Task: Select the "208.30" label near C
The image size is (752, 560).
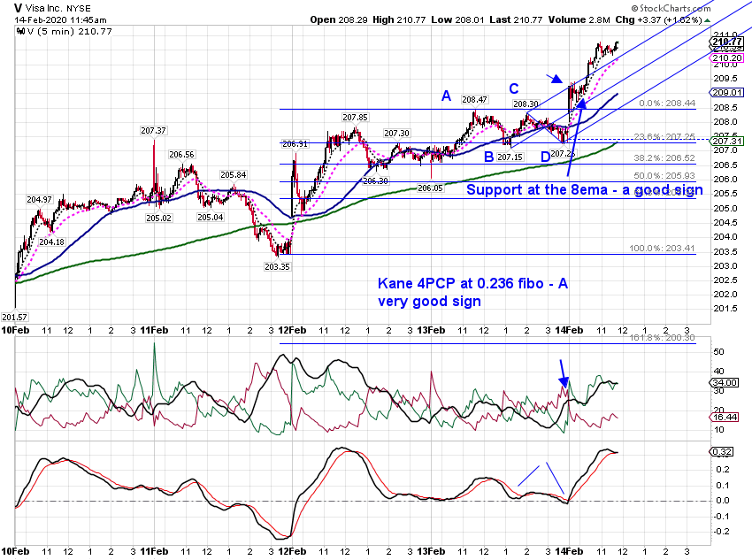Action: (x=526, y=104)
